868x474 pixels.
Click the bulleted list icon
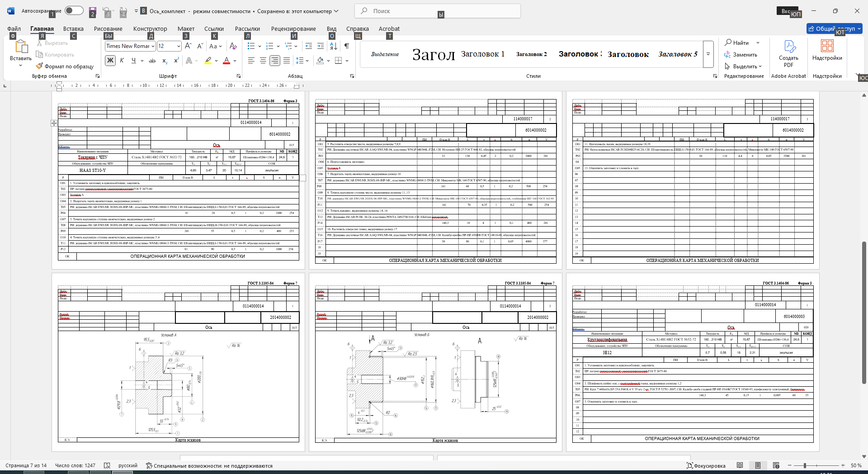251,46
